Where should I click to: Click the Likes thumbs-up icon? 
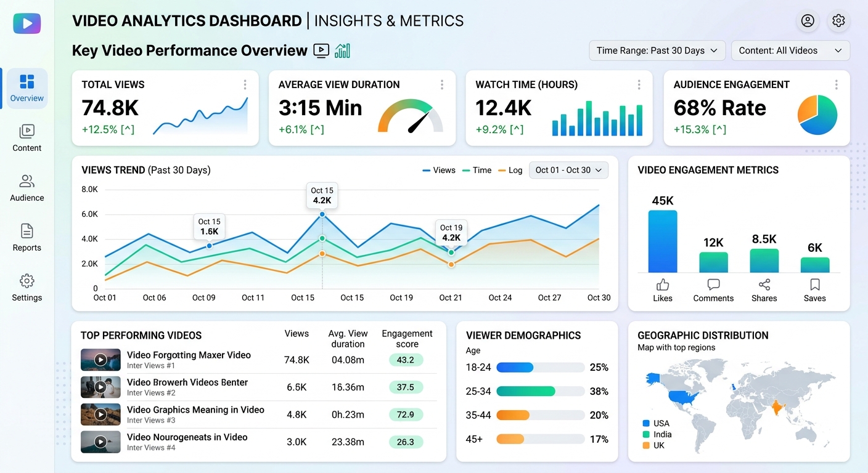click(x=663, y=285)
